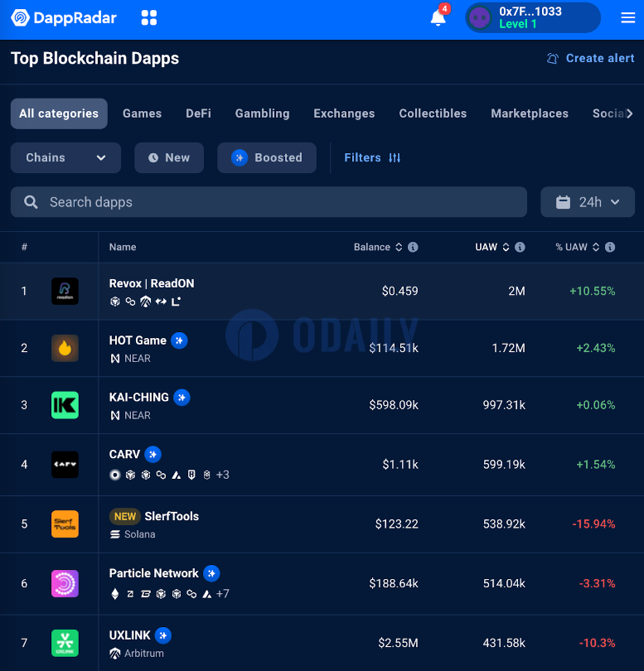Select the All categories tab
Viewport: 644px width, 671px height.
pos(59,113)
